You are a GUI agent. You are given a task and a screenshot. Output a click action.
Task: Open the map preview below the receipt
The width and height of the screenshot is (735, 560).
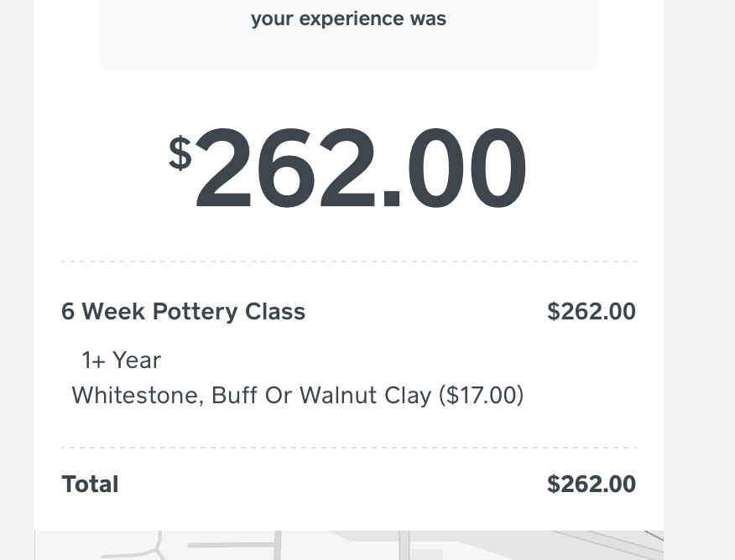[348, 545]
